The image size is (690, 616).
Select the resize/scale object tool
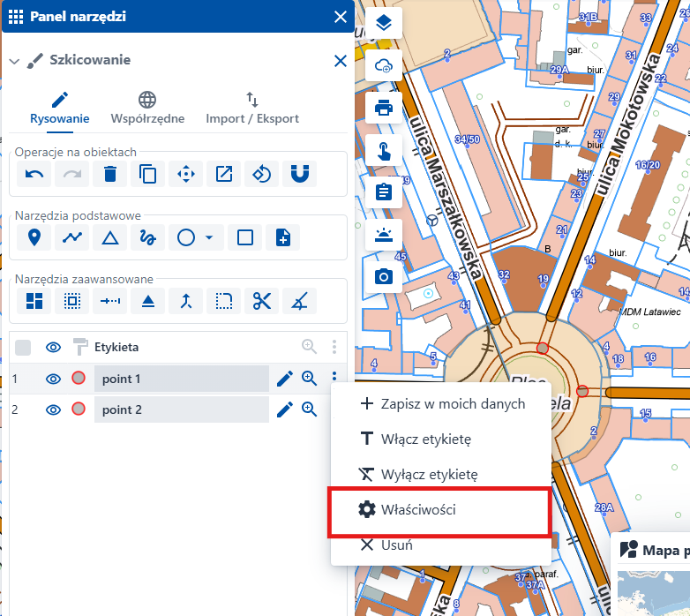pyautogui.click(x=223, y=174)
